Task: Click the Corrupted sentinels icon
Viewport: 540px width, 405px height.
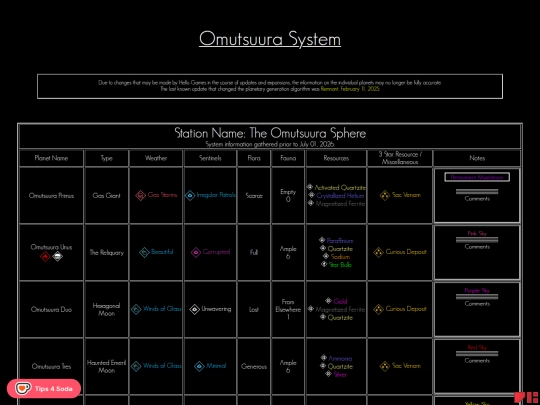Action: [x=196, y=252]
